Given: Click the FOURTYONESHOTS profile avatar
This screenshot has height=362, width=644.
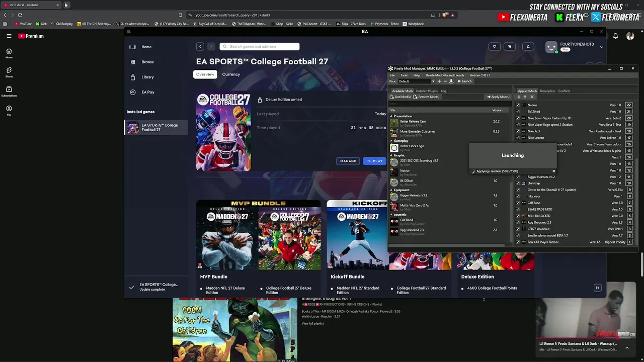Looking at the screenshot, I should click(x=551, y=47).
